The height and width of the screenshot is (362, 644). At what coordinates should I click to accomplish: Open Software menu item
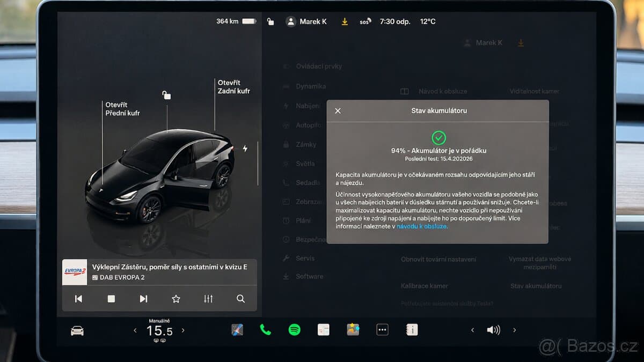(303, 276)
